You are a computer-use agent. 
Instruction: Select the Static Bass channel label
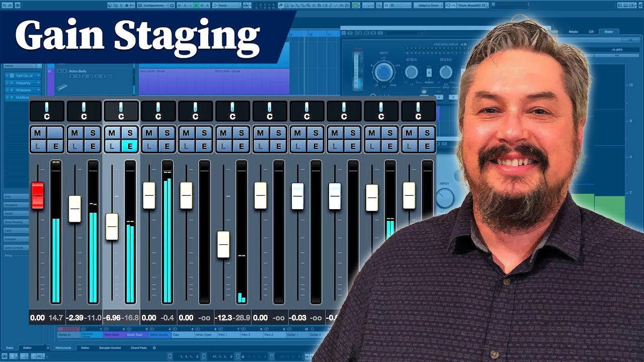click(136, 334)
